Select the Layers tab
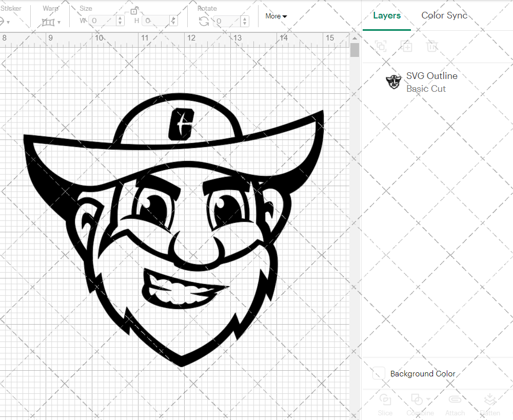513x420 pixels. pos(387,15)
